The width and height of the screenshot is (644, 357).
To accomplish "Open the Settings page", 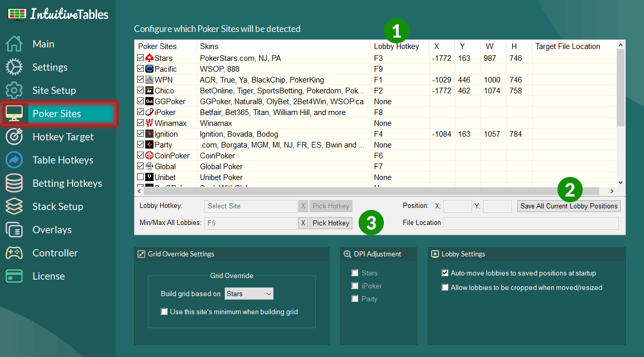I will pos(50,67).
